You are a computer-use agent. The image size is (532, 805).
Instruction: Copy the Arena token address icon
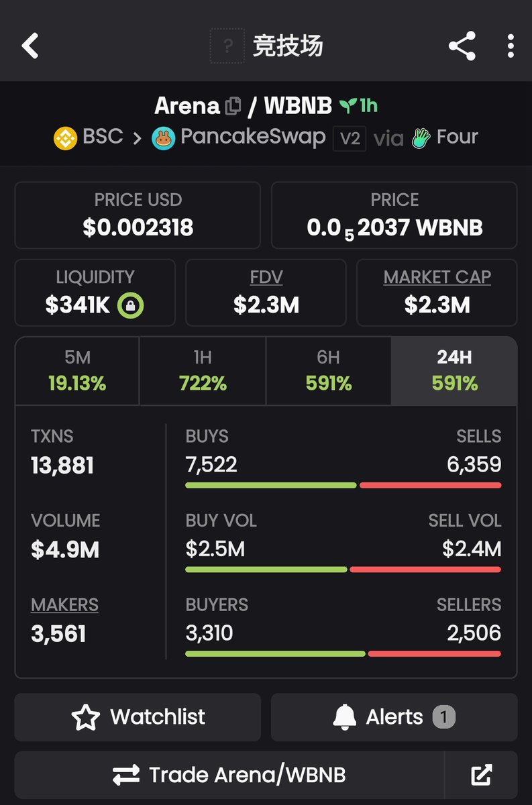point(233,106)
